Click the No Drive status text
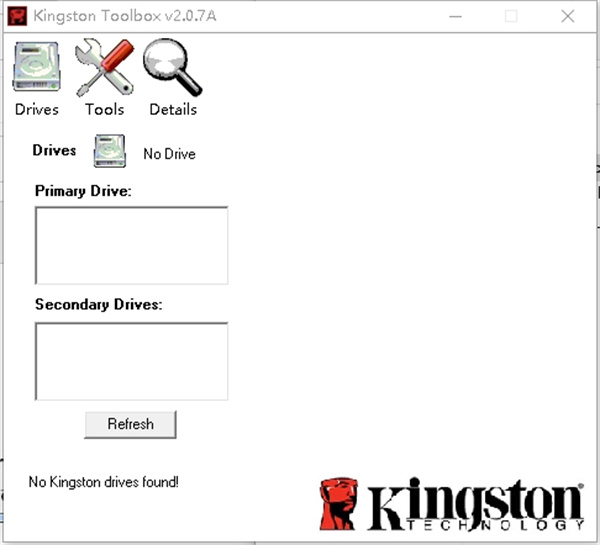This screenshot has height=545, width=600. (x=169, y=154)
